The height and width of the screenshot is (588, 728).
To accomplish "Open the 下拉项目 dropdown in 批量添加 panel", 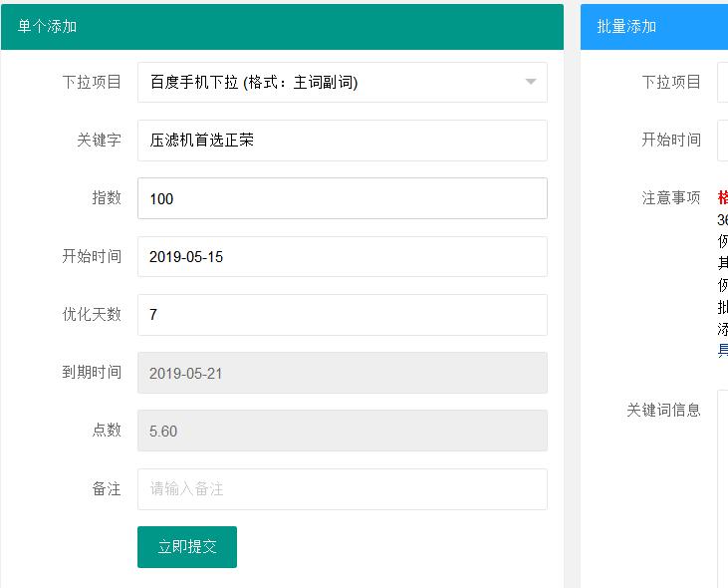I will [x=723, y=82].
